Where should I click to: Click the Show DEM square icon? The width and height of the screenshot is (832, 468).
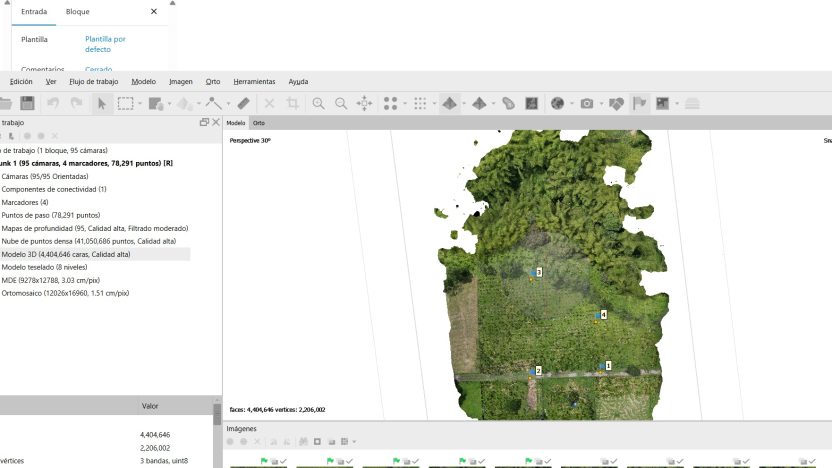point(532,103)
